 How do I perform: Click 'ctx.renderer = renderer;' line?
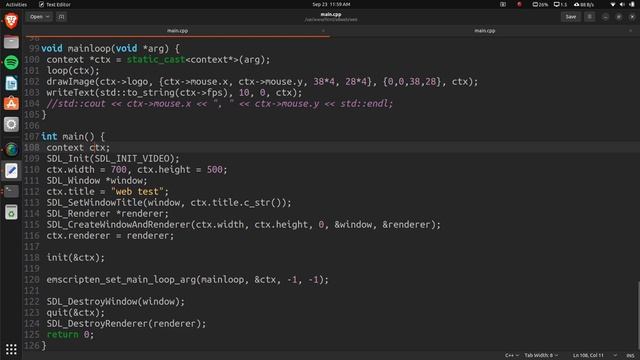coord(110,236)
